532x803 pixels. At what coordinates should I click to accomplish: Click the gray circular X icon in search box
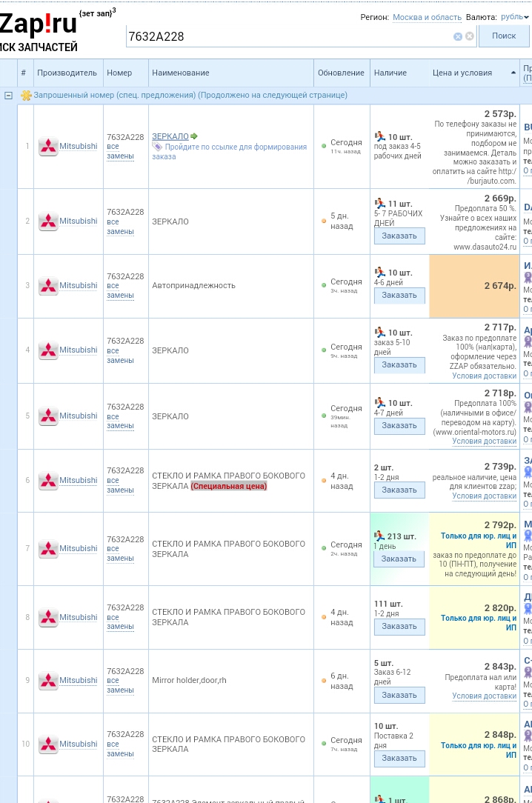[470, 36]
